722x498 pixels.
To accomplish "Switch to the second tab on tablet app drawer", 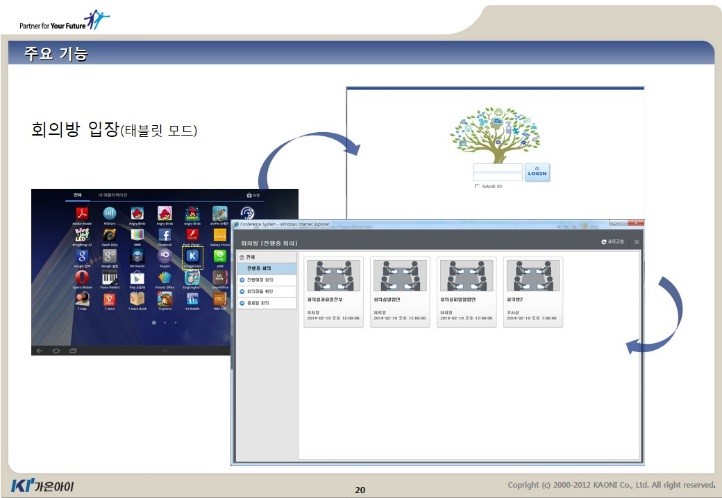I will click(111, 195).
